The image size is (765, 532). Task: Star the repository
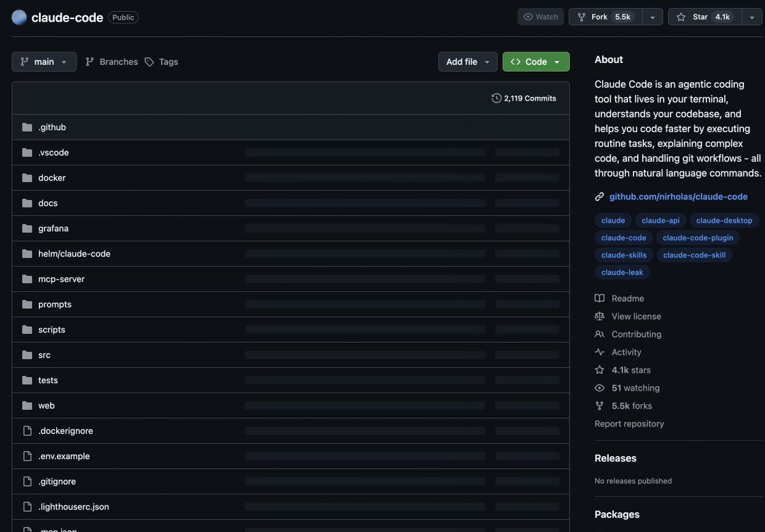coord(705,17)
